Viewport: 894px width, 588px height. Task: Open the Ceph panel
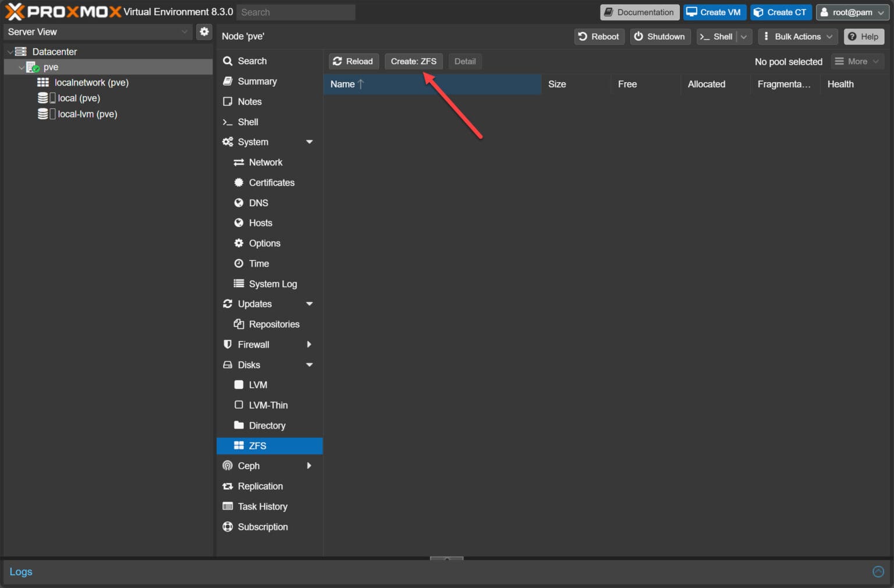coord(248,466)
